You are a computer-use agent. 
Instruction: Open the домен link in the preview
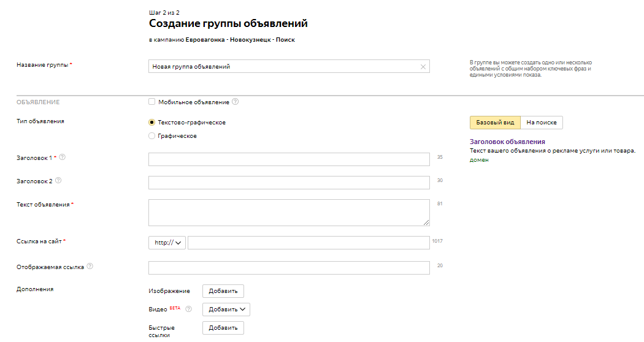[479, 160]
